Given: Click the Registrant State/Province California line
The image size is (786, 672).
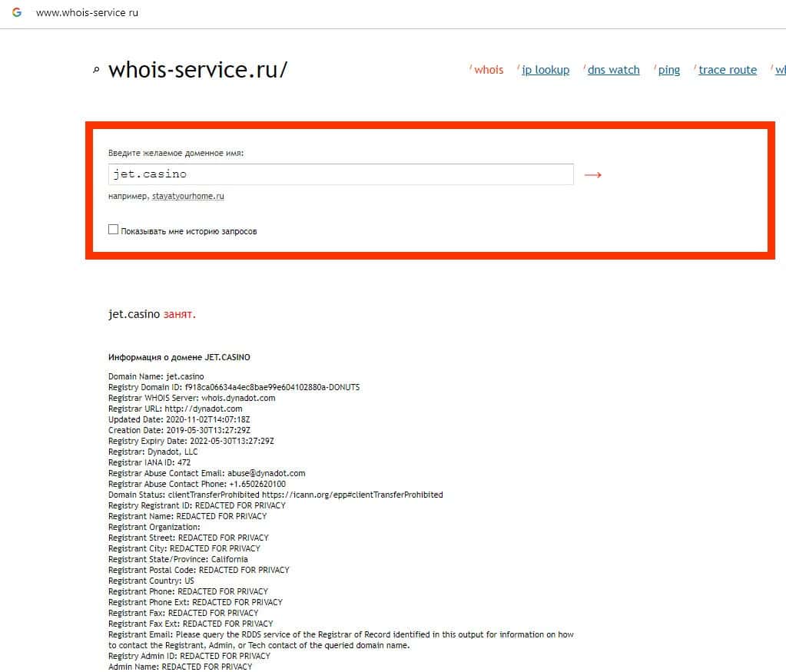Looking at the screenshot, I should point(178,559).
